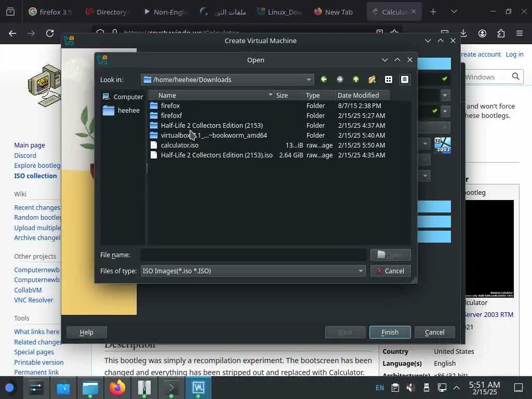Open Firefox application hamburger menu

[x=520, y=33]
